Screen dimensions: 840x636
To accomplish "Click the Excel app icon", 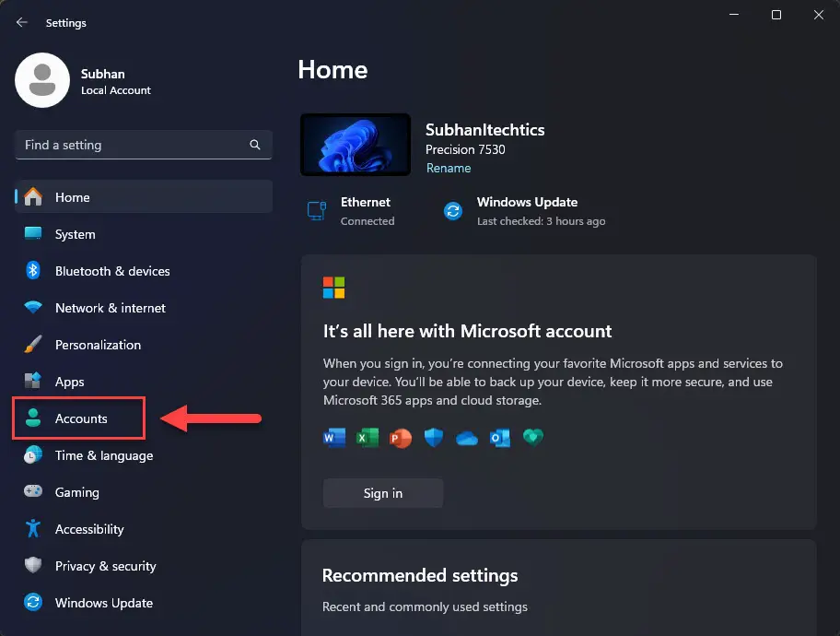I will [367, 438].
